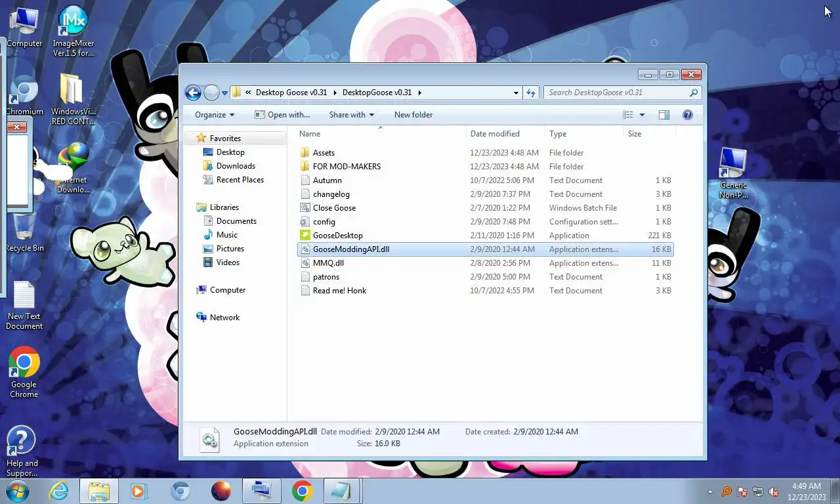The height and width of the screenshot is (504, 840).
Task: Click the search magnifier icon in Explorer
Action: pyautogui.click(x=694, y=93)
